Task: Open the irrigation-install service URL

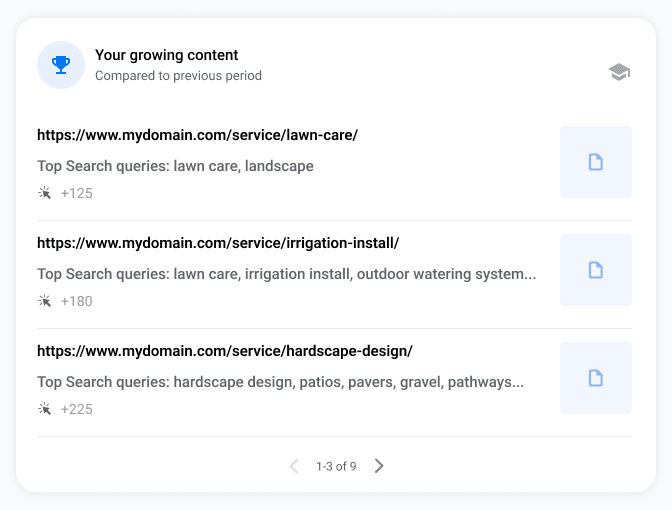Action: (218, 243)
